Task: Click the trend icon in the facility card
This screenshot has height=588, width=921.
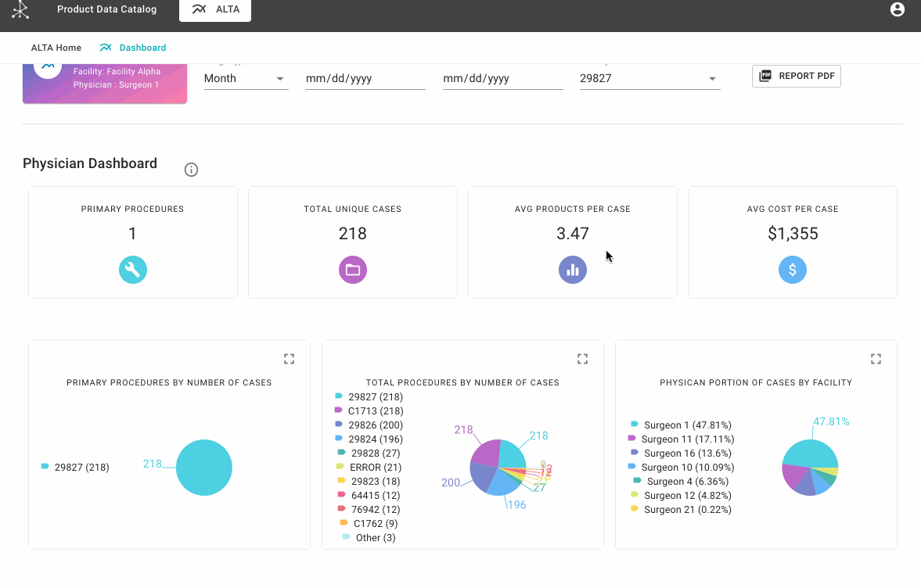Action: (x=48, y=66)
